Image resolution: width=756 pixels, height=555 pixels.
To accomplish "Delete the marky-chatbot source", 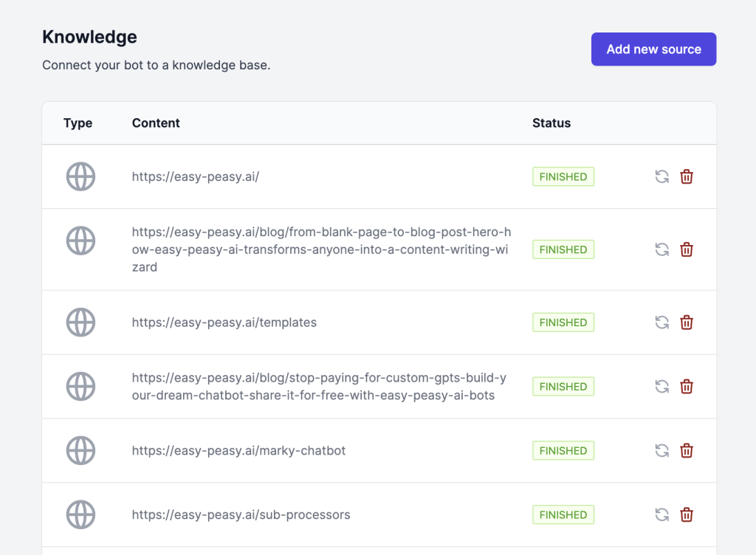I will pos(687,451).
